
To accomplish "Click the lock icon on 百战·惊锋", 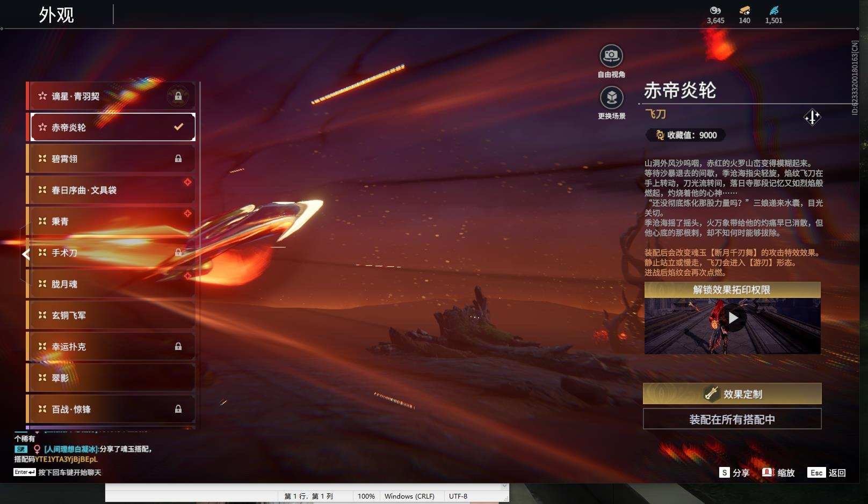I will 178,409.
